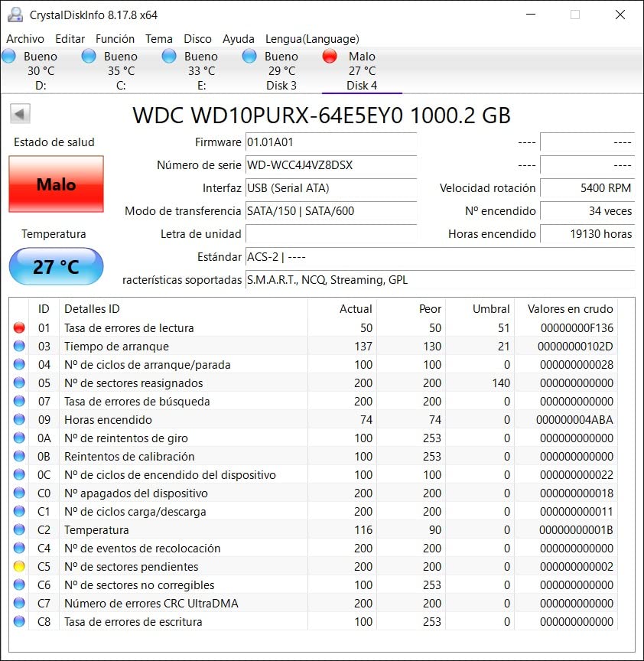Click blue status dot of attribute 0A
The width and height of the screenshot is (644, 661).
pos(19,438)
